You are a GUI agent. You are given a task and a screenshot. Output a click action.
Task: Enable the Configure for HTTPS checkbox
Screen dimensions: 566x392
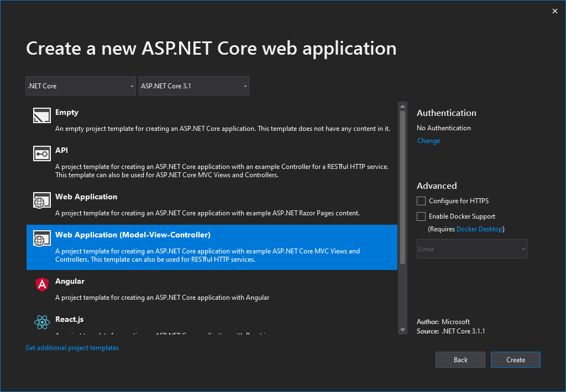pyautogui.click(x=421, y=200)
